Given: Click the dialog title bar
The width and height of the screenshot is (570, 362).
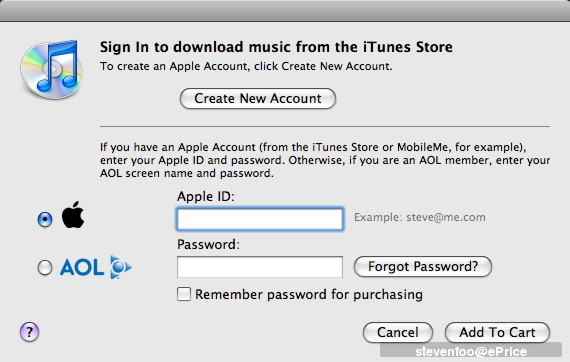Looking at the screenshot, I should coord(285,11).
